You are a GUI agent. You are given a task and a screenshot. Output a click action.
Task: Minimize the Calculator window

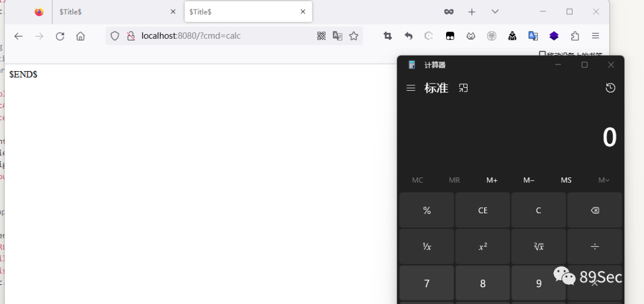558,65
